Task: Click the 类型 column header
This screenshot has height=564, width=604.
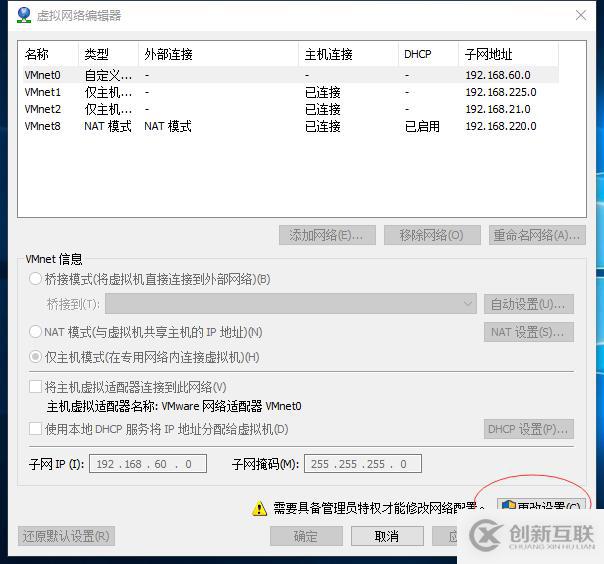Action: [x=108, y=54]
